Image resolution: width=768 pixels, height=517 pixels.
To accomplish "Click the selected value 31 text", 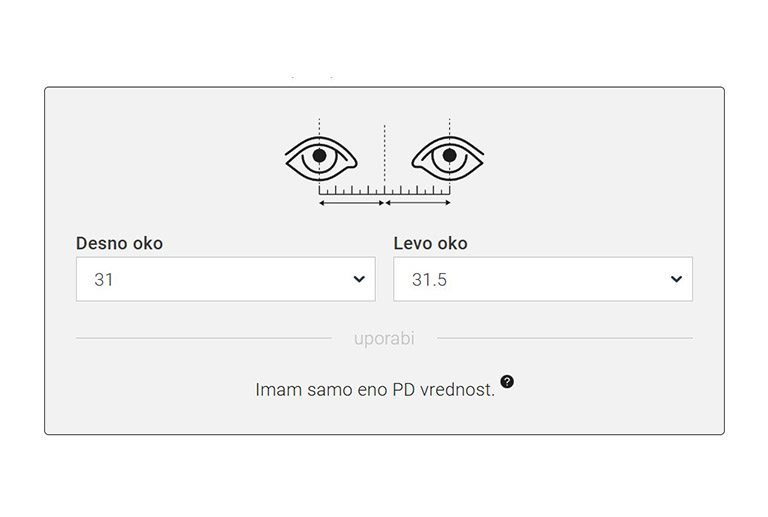I will coord(104,280).
